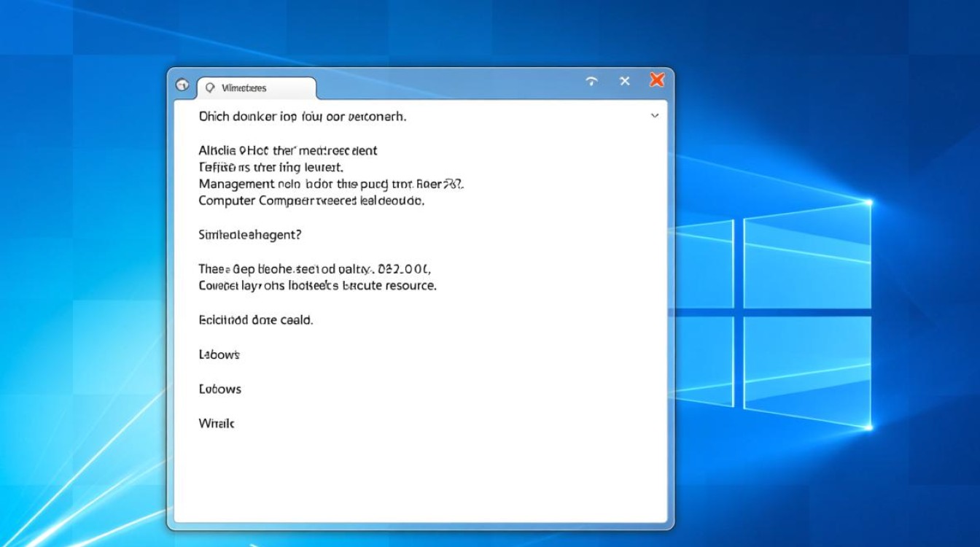
Task: Select the "Wrraik" item at the bottom
Action: point(217,423)
